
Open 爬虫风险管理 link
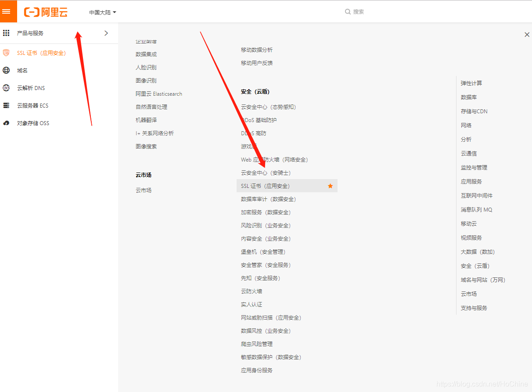257,344
